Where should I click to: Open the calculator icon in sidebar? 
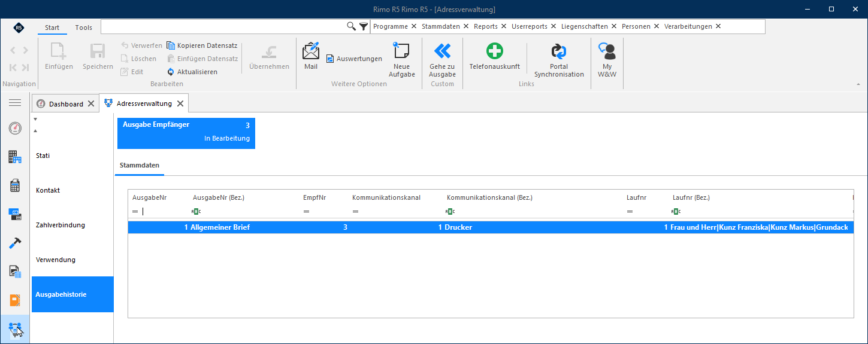pyautogui.click(x=15, y=185)
